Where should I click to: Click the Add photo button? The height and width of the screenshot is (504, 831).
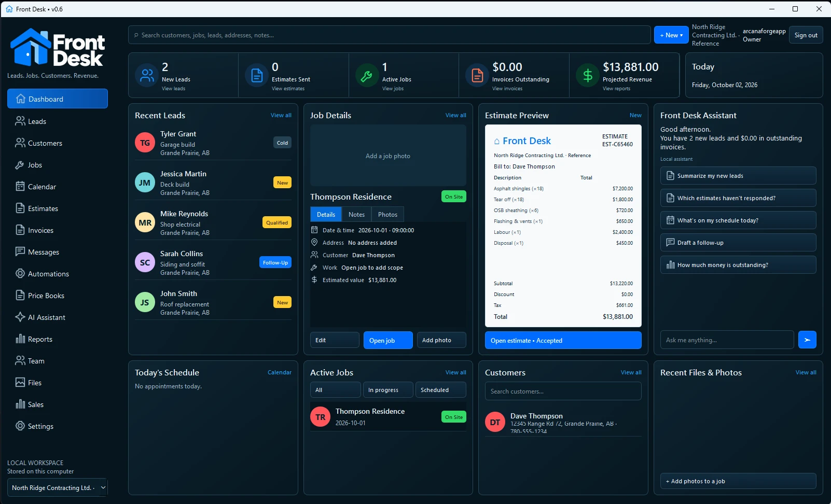[x=441, y=340]
